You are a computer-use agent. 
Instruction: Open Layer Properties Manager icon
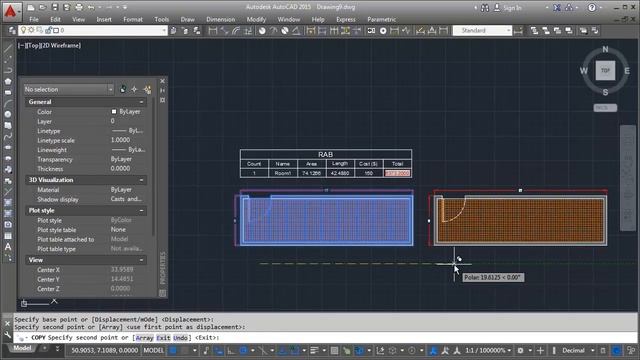click(12, 30)
